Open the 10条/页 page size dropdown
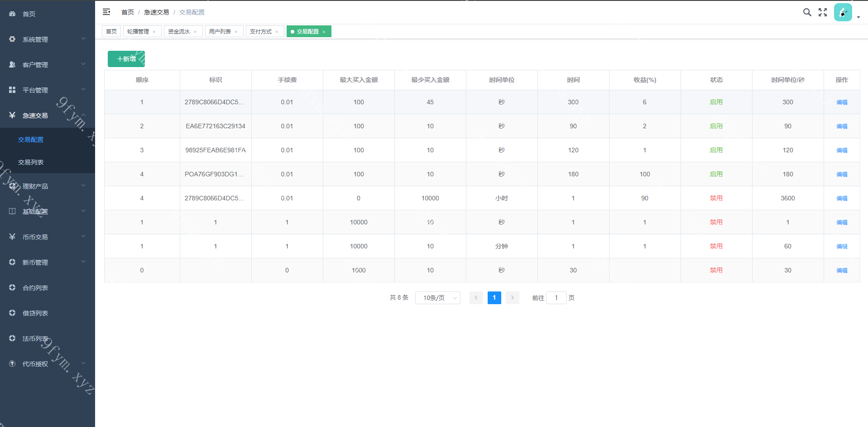Image resolution: width=868 pixels, height=427 pixels. click(438, 298)
